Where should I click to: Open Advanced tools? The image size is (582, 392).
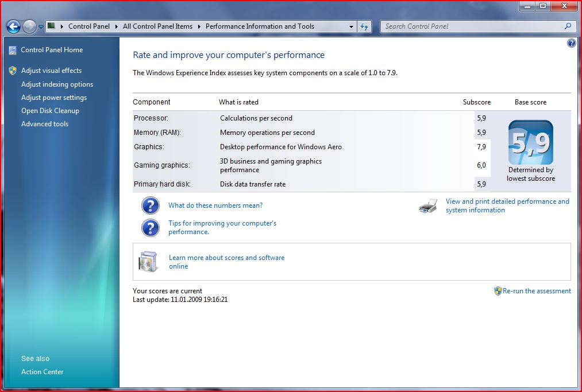(45, 124)
